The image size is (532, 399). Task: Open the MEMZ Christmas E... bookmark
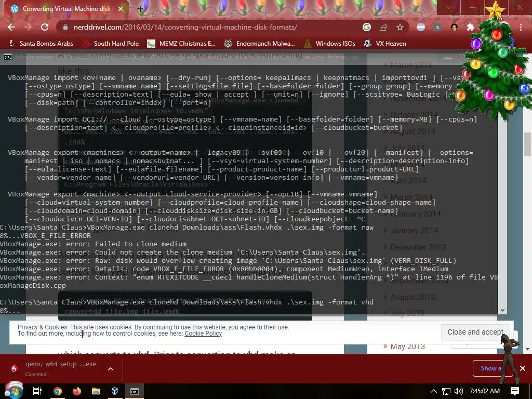tap(181, 44)
